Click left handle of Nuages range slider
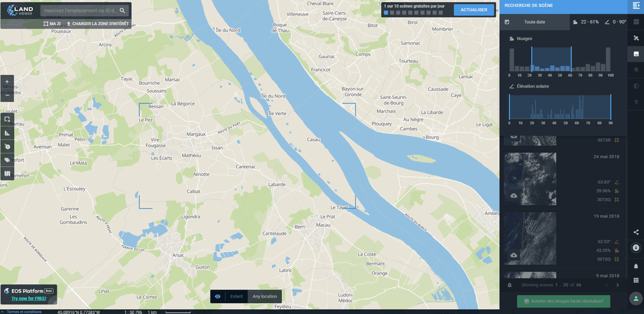Image resolution: width=644 pixels, height=314 pixels. tap(532, 59)
